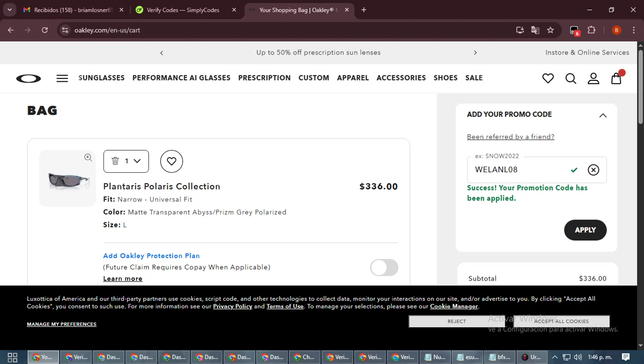Click the Oakley ellipse logo

(28, 78)
